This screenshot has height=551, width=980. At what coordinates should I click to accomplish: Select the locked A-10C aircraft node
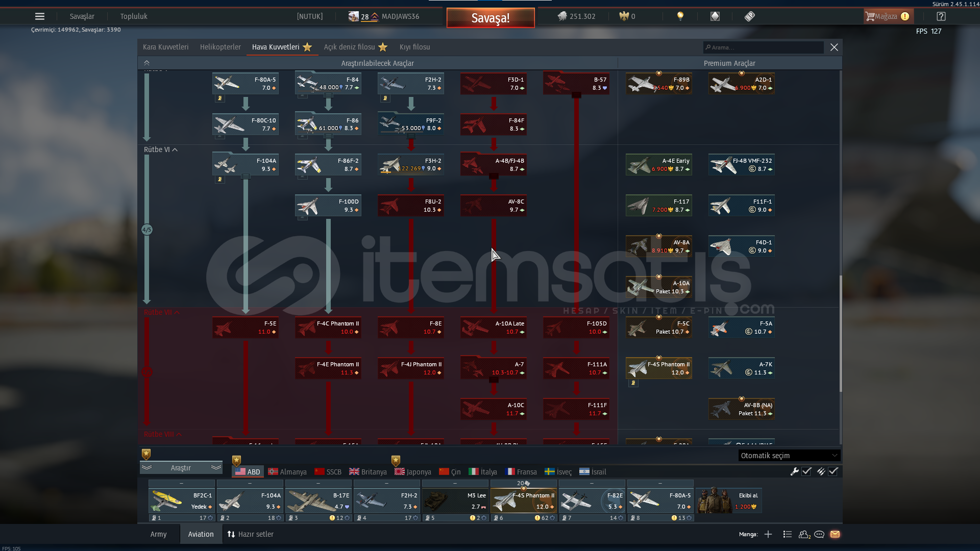[494, 409]
